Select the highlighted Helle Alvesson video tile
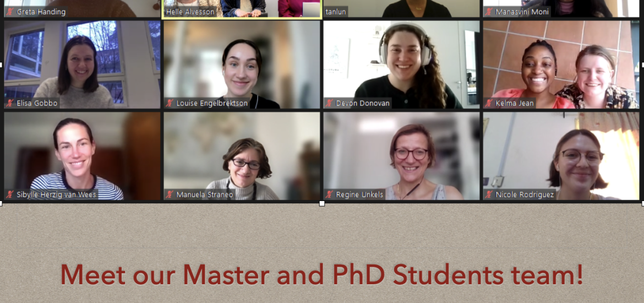Image resolution: width=644 pixels, height=303 pixels. click(242, 9)
